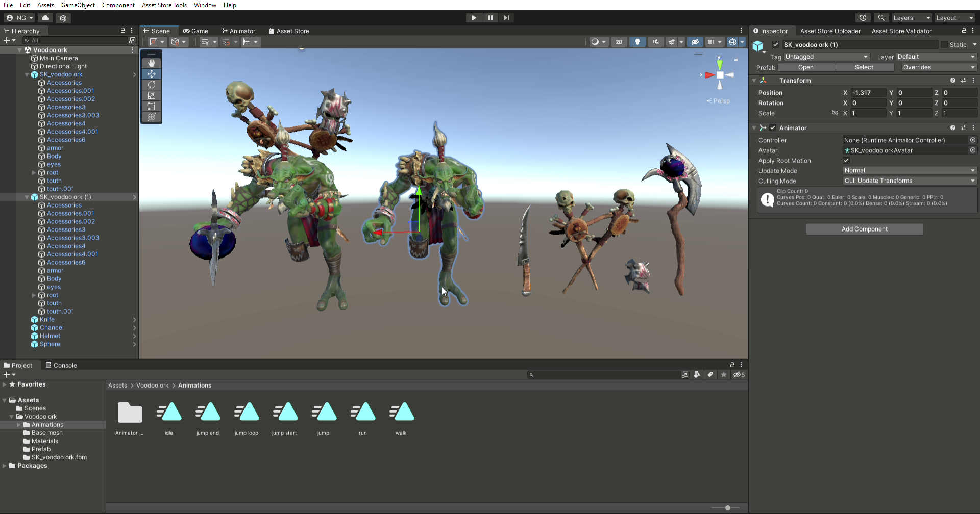Open the undo history icon
Image resolution: width=980 pixels, height=514 pixels.
(863, 18)
